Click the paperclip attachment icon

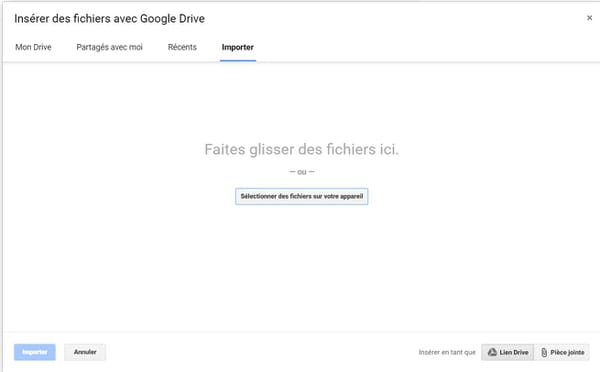(544, 352)
